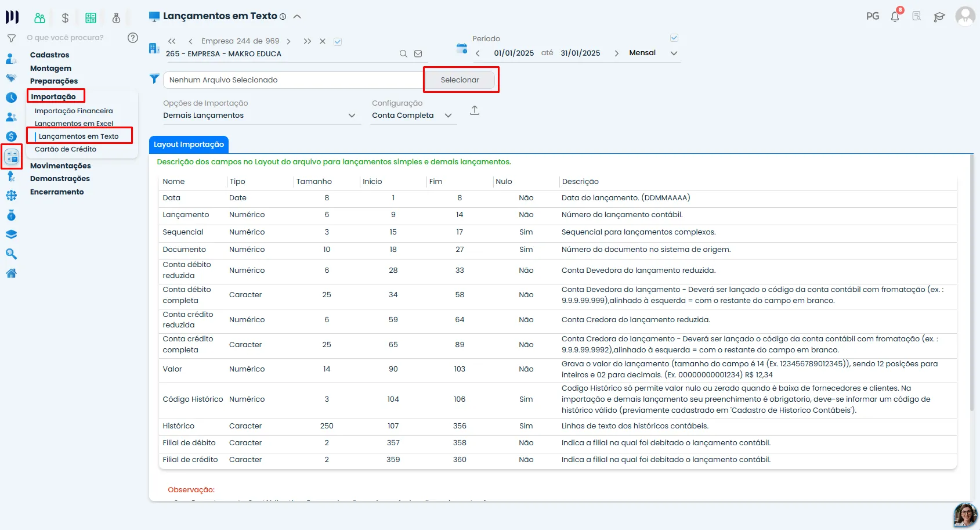Open the globe icon in left sidebar
This screenshot has height=530, width=980.
pyautogui.click(x=11, y=196)
